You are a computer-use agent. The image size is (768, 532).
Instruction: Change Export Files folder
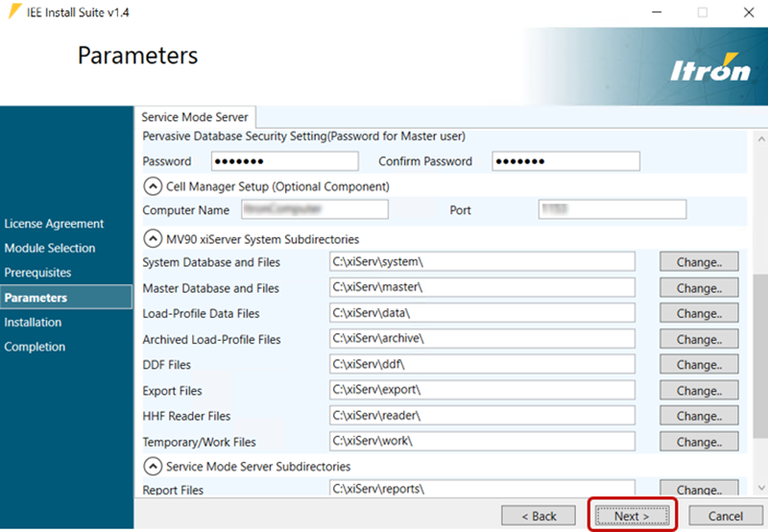tap(699, 391)
